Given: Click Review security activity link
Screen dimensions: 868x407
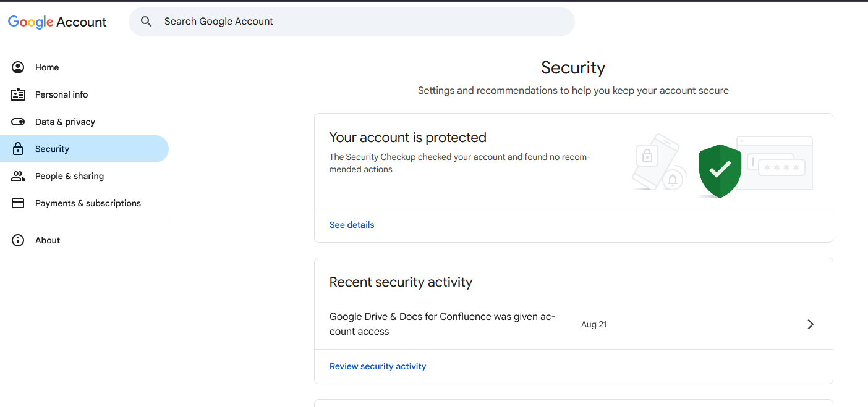Looking at the screenshot, I should click(378, 366).
